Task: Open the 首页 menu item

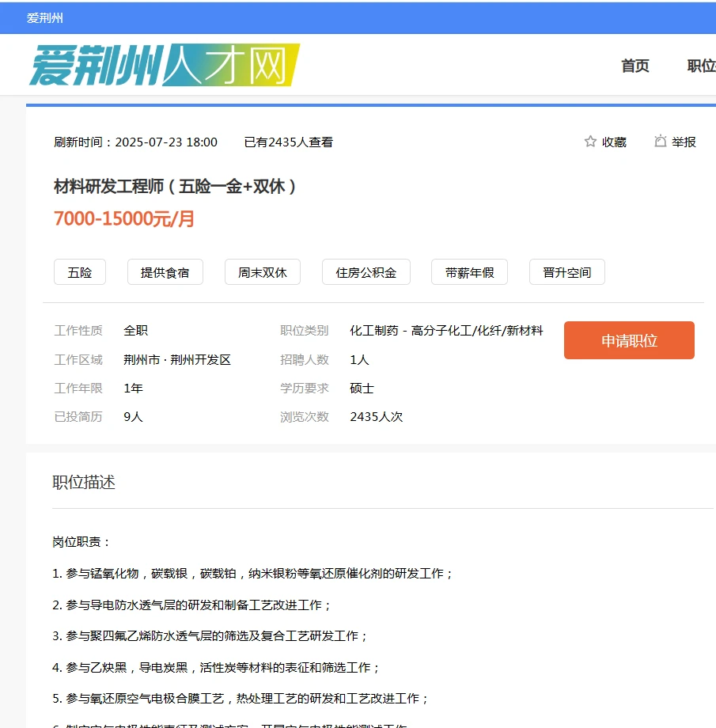Action: (634, 66)
